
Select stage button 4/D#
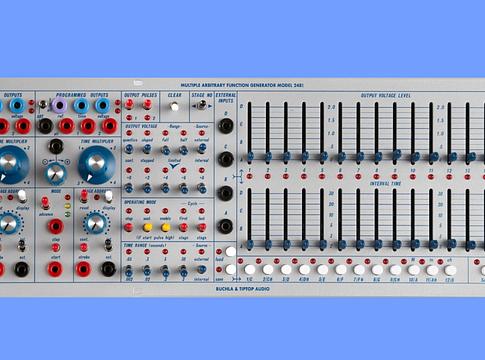(304, 269)
